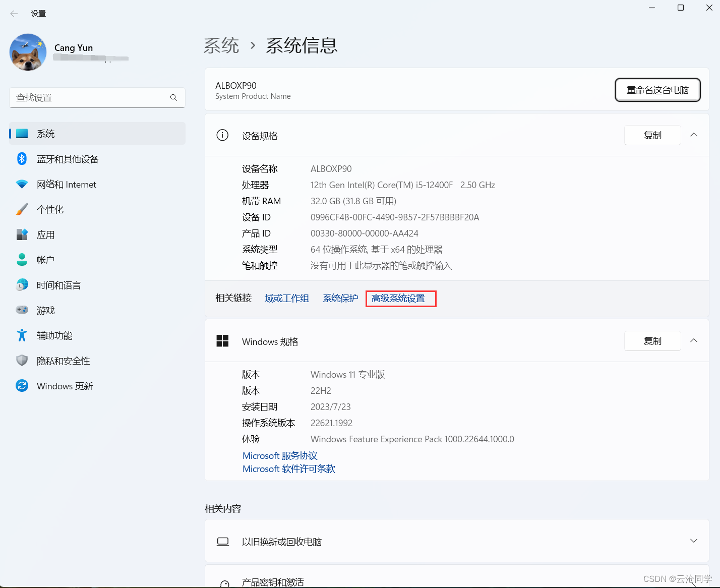Click the laptop icon beside 以旧换新或回收电脑
720x588 pixels.
(223, 542)
